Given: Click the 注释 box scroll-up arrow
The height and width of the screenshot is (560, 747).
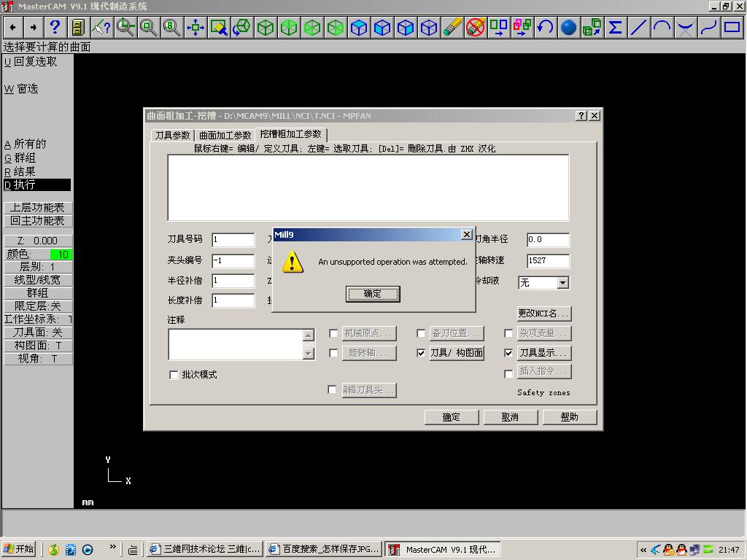Looking at the screenshot, I should tap(309, 335).
